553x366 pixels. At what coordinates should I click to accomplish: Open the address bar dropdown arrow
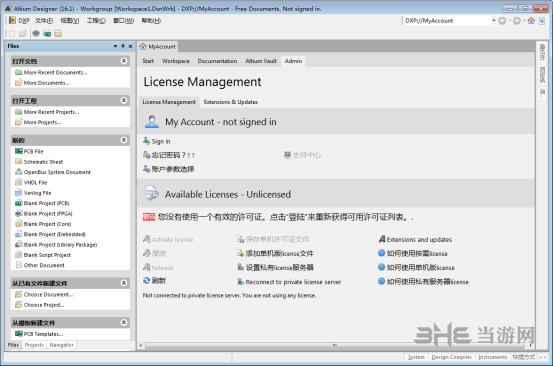(x=494, y=20)
